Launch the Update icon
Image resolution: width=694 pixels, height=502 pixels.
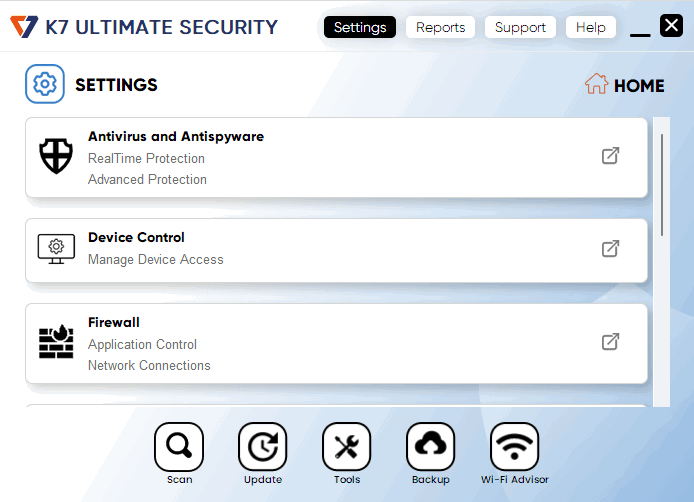point(263,447)
